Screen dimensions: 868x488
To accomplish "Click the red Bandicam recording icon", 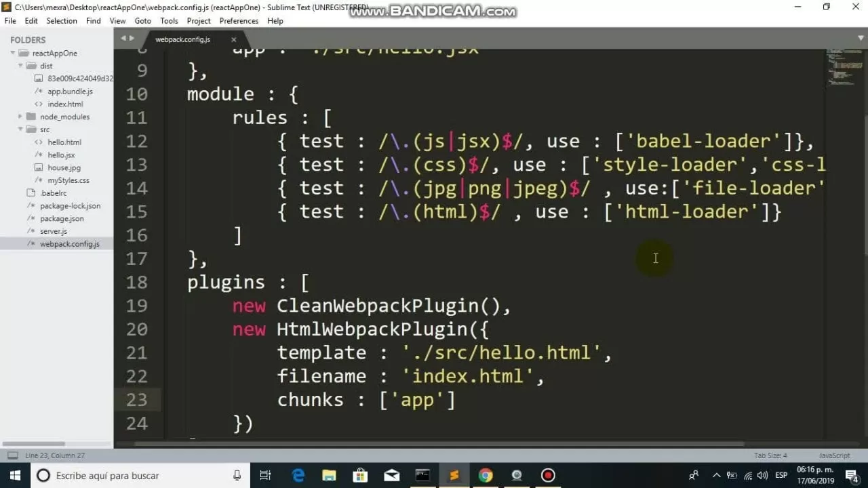I will coord(547,475).
